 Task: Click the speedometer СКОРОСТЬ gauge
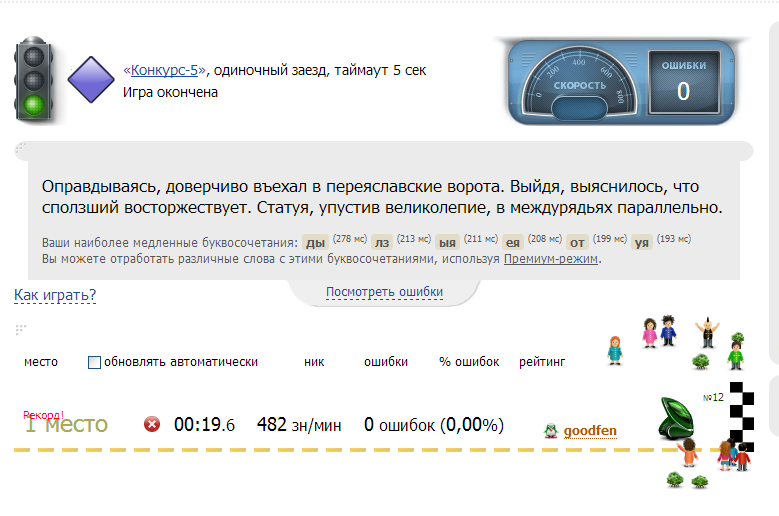coord(579,82)
